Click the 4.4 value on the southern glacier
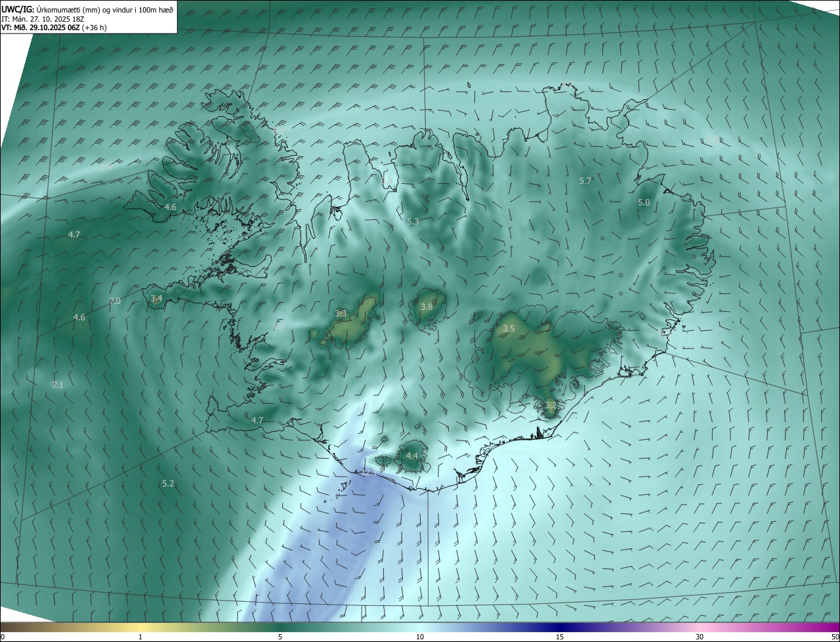Screen dimensions: 840x642 click(412, 456)
